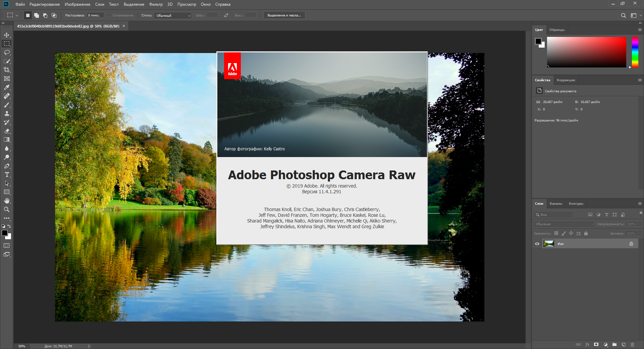
Task: Toggle Quick Mask mode
Action: pos(7,246)
